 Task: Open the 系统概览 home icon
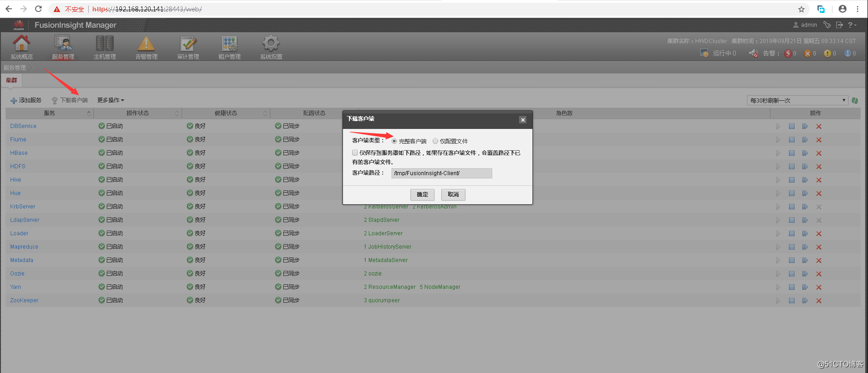point(21,43)
